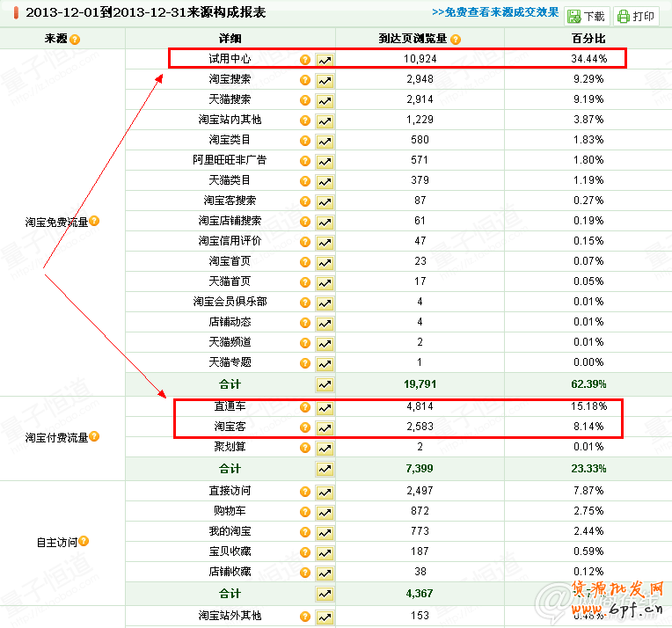The width and height of the screenshot is (672, 628).
Task: Select the 23.33% paid total percentage
Action: (x=588, y=469)
